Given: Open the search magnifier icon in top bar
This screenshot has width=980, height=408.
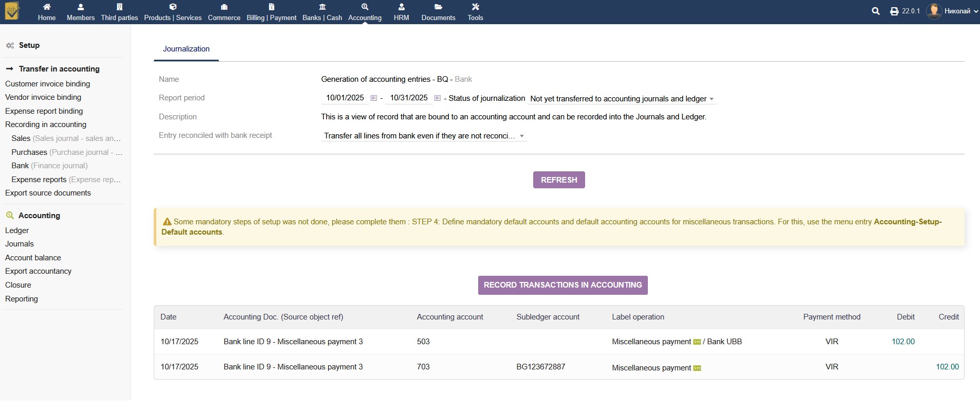Looking at the screenshot, I should [x=876, y=11].
